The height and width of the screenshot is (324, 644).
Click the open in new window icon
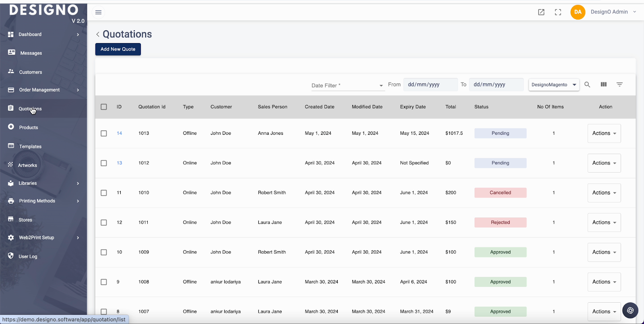coord(541,12)
